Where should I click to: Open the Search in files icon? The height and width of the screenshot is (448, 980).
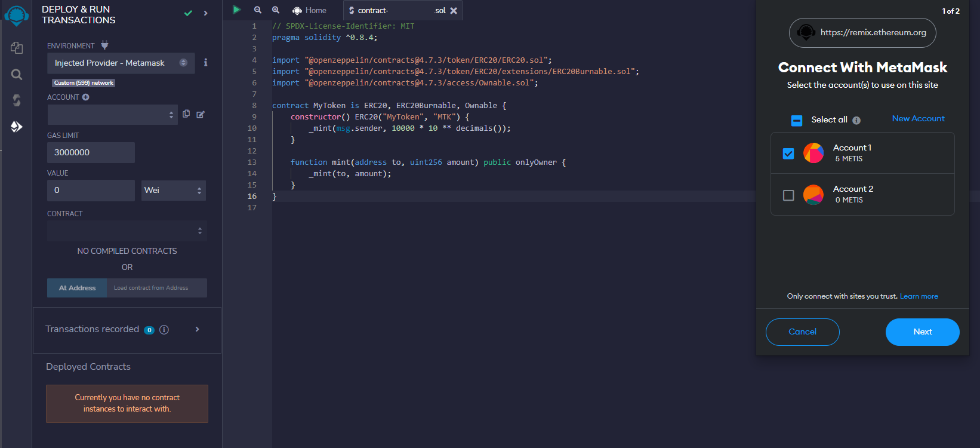point(17,75)
